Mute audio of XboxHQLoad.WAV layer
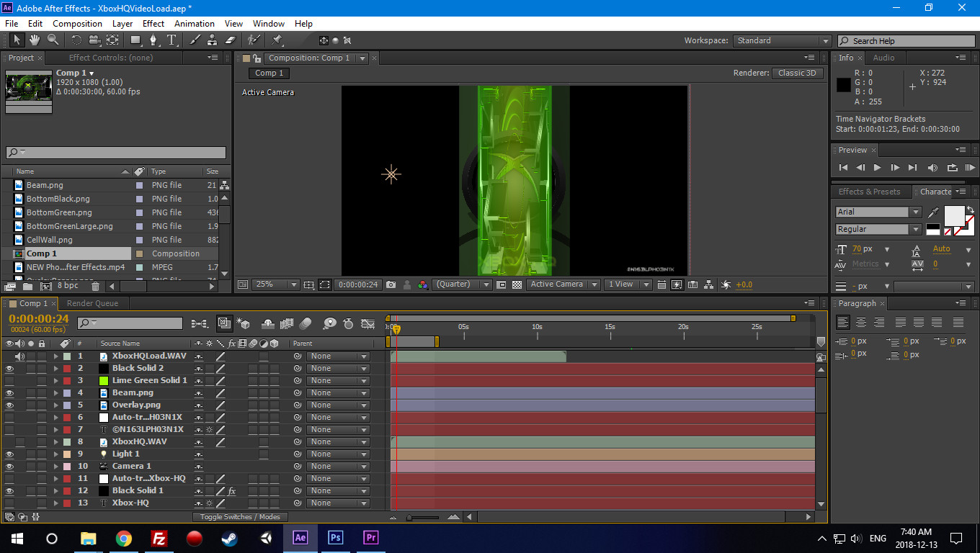 20,356
